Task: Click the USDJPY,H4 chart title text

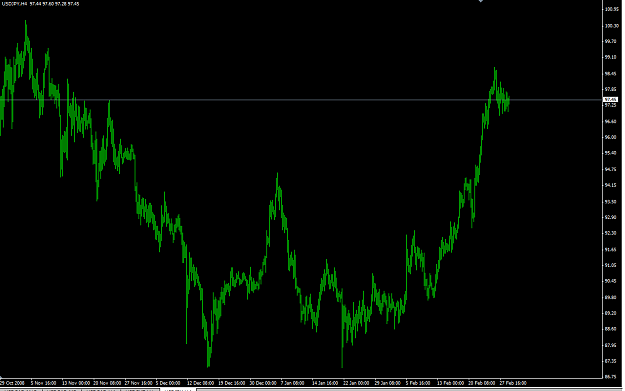Action: 14,4
